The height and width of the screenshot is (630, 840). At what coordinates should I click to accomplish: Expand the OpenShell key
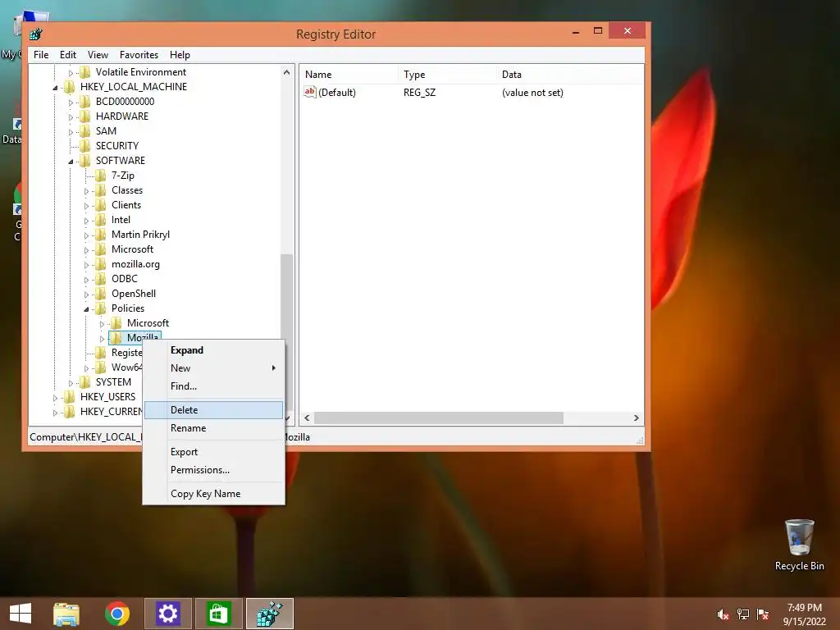coord(86,294)
